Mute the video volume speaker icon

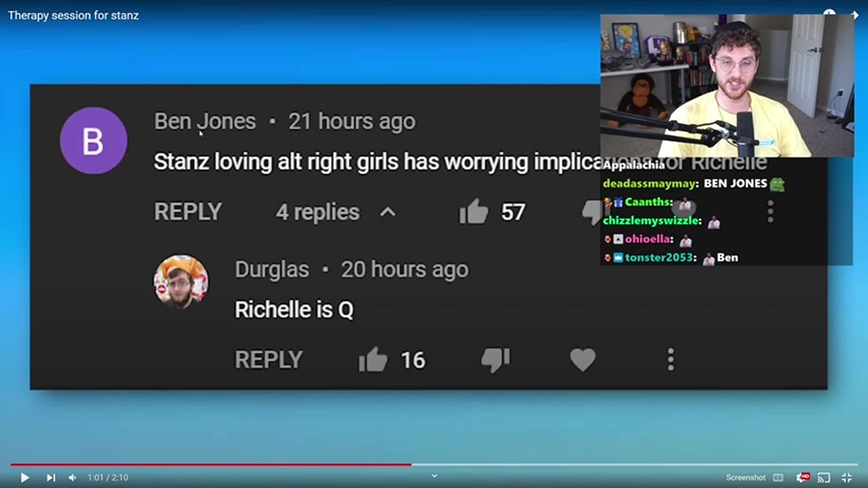pyautogui.click(x=73, y=478)
